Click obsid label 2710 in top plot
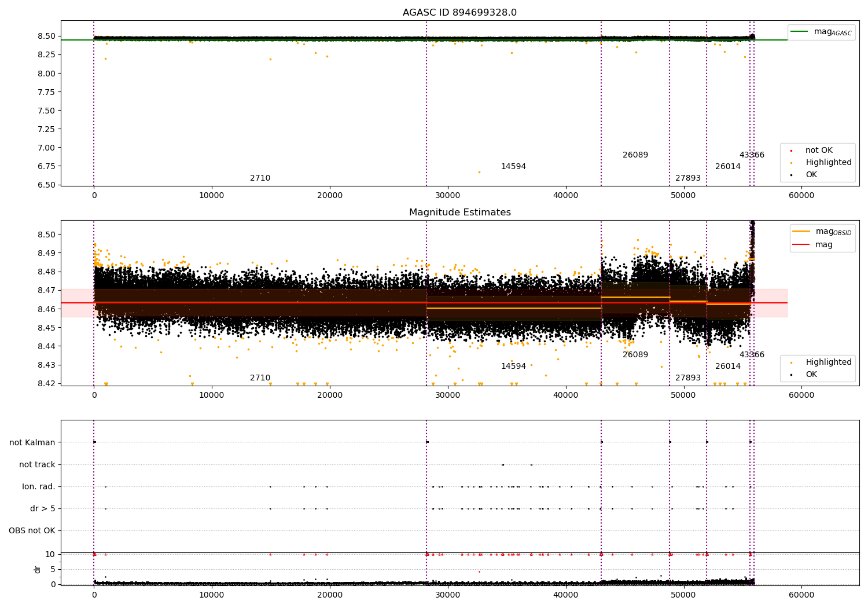The height and width of the screenshot is (608, 868). pyautogui.click(x=260, y=178)
